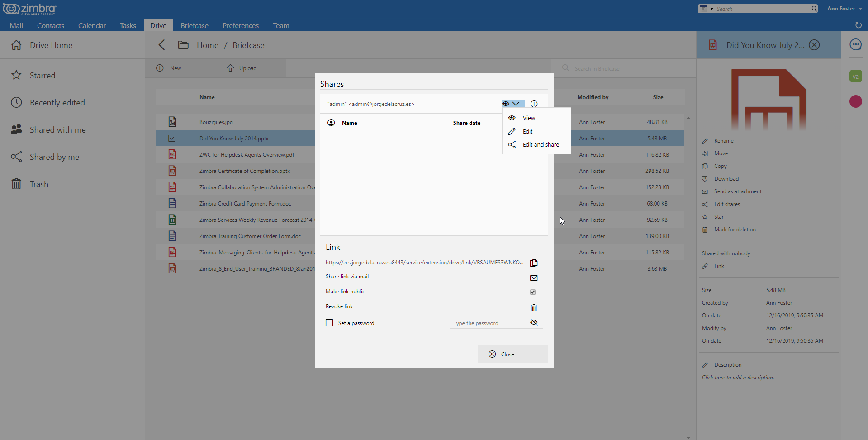This screenshot has height=440, width=868.
Task: Select ZWC for Helpdesk Agents Overview.pdf
Action: click(x=247, y=155)
